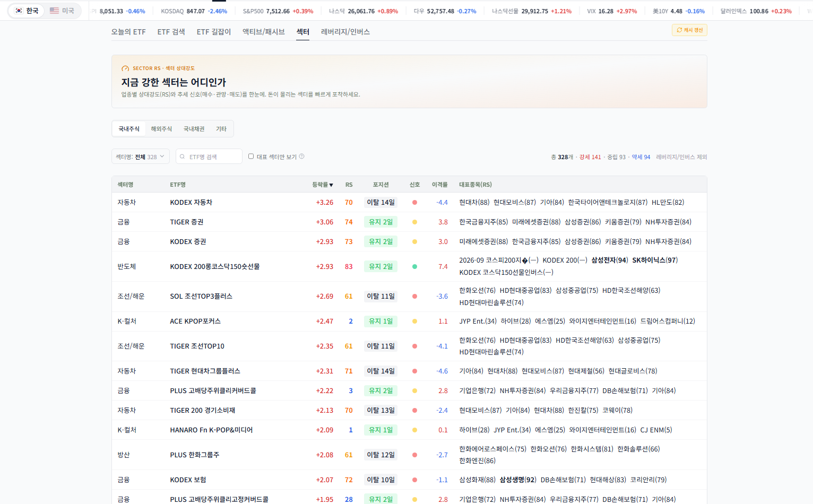The height and width of the screenshot is (504, 813).
Task: Click the 삼성전자(94) representative stock
Action: click(610, 260)
